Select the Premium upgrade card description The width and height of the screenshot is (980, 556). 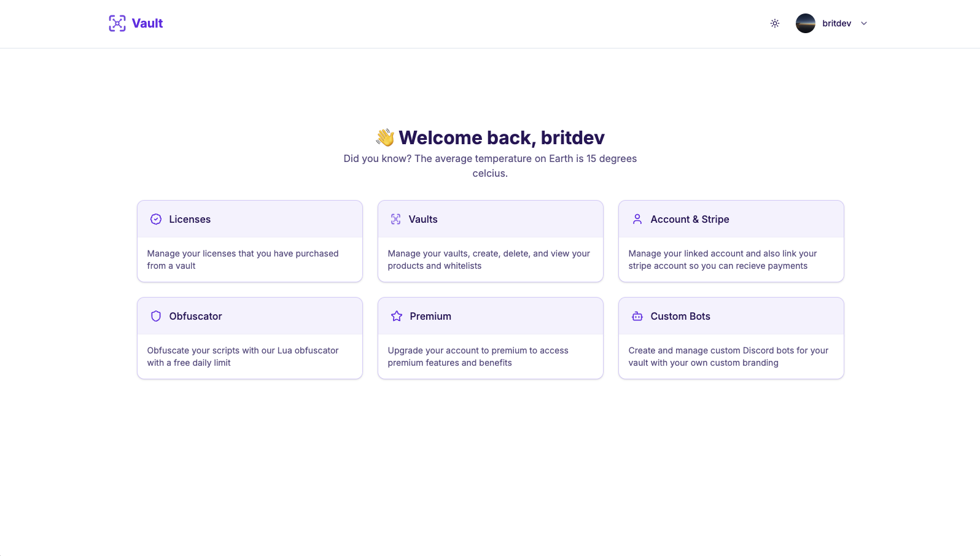pos(478,357)
